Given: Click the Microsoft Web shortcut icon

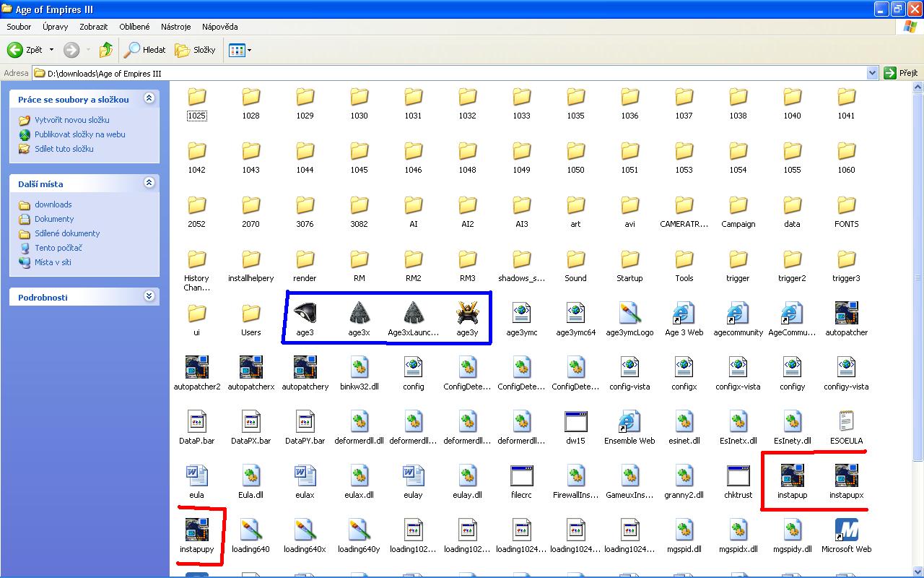Looking at the screenshot, I should point(846,530).
